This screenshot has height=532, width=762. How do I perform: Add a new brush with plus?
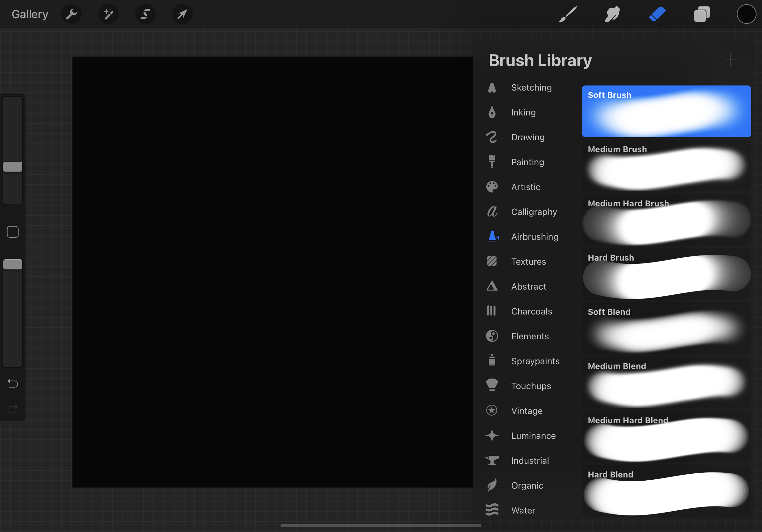tap(730, 60)
